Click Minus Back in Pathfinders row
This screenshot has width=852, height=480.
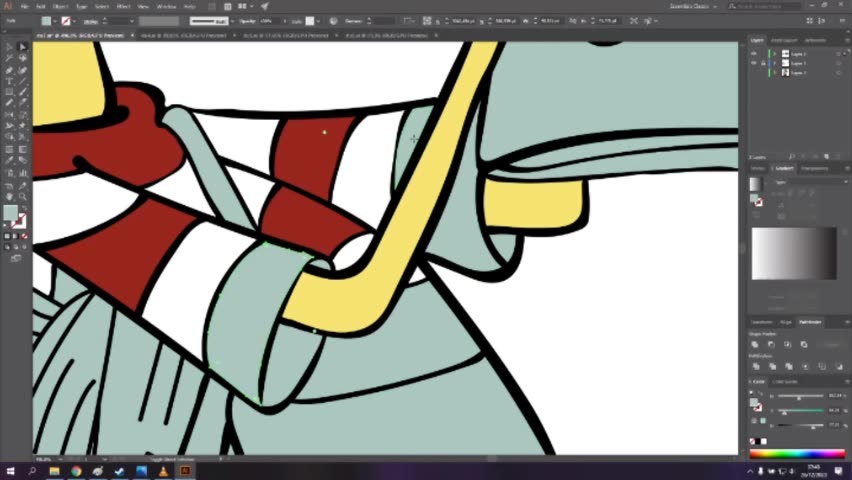click(x=839, y=366)
